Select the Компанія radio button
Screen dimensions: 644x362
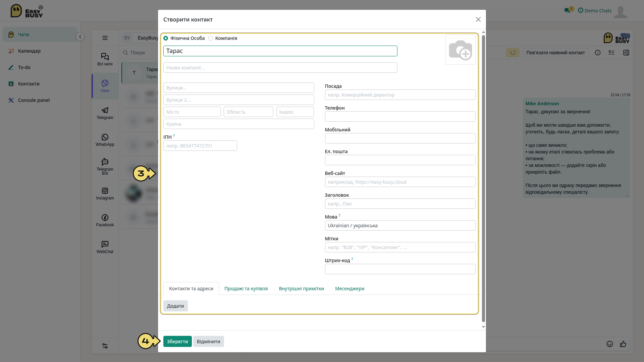coord(211,38)
